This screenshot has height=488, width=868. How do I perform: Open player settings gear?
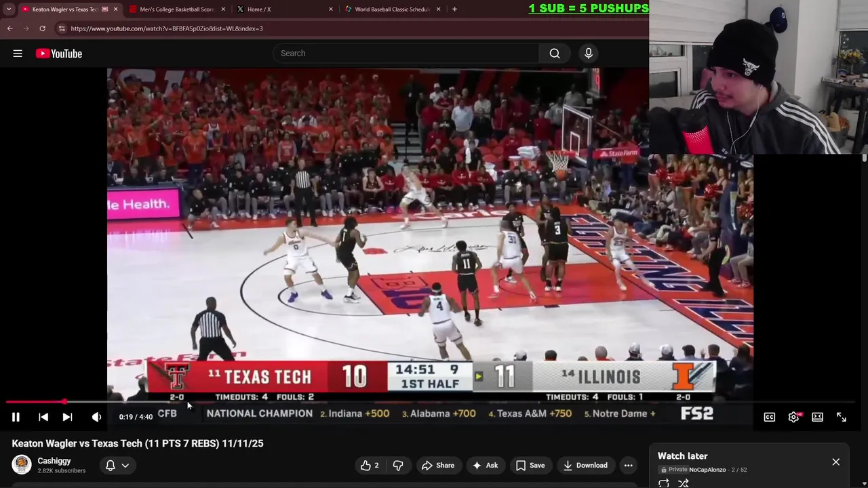(793, 417)
